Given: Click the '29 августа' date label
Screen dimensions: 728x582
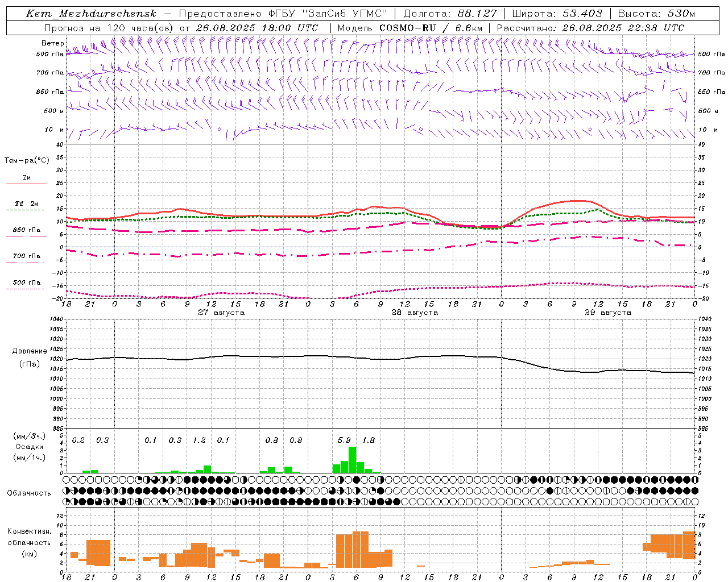Looking at the screenshot, I should [608, 313].
